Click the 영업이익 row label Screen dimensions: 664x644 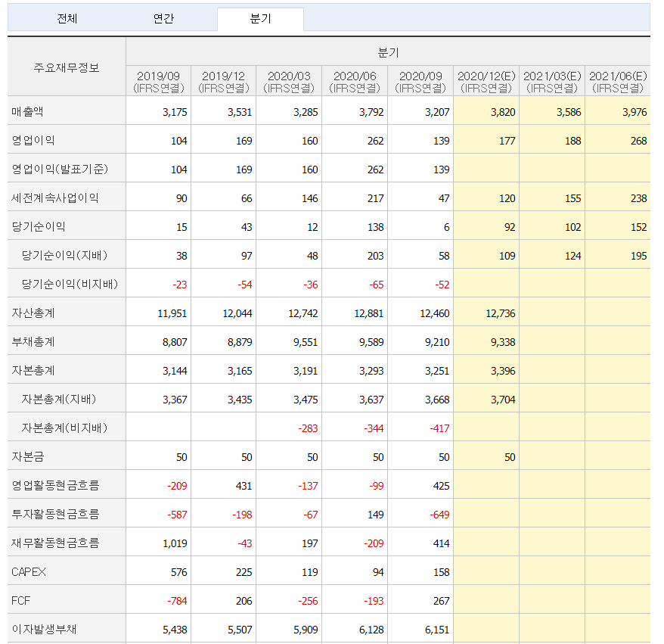click(x=33, y=140)
